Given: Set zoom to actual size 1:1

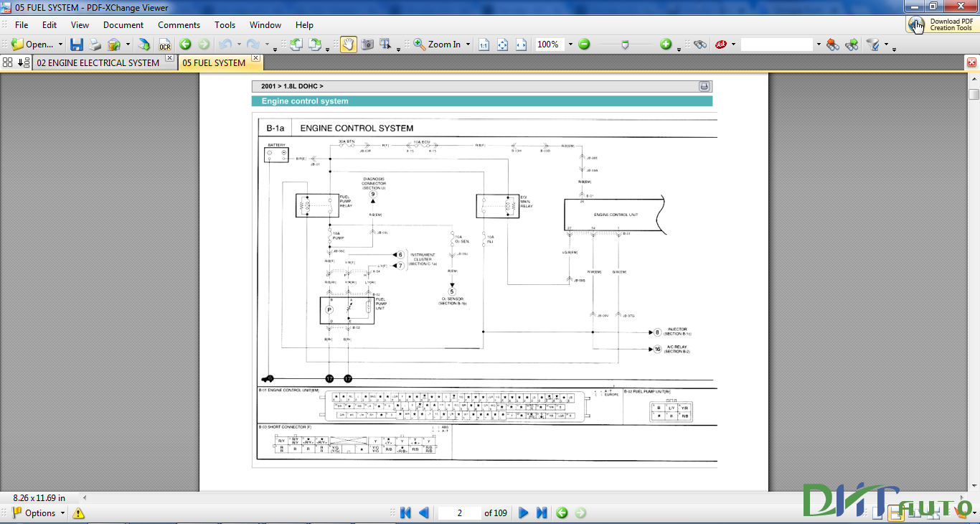Looking at the screenshot, I should point(484,45).
